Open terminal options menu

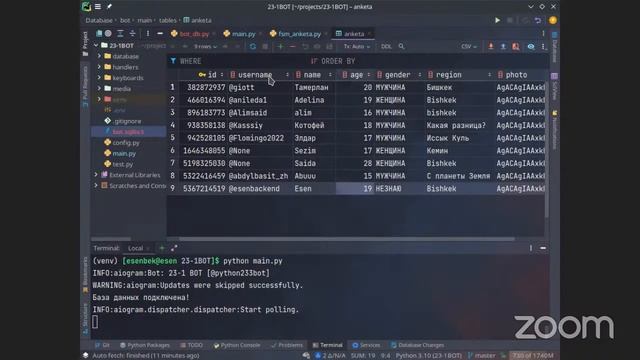click(x=531, y=248)
